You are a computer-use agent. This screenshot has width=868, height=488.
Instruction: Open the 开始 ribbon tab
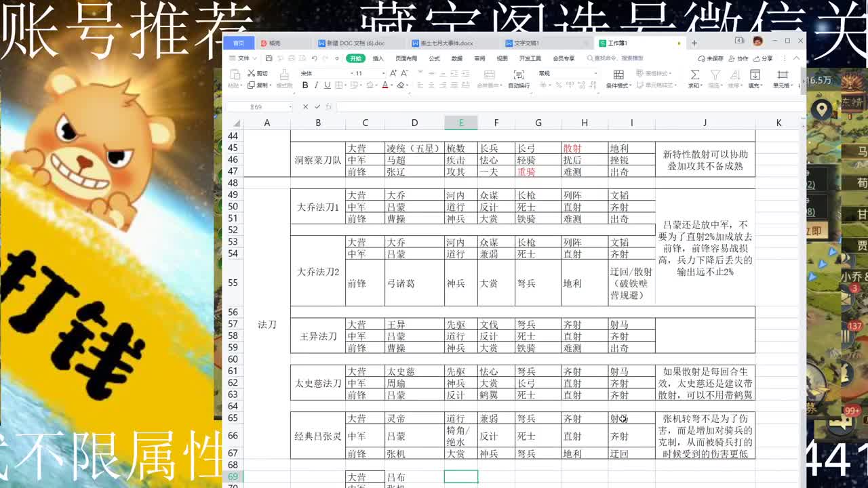[356, 58]
